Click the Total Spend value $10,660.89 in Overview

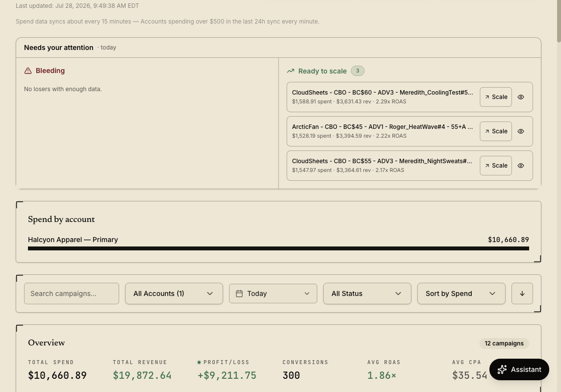coord(57,375)
